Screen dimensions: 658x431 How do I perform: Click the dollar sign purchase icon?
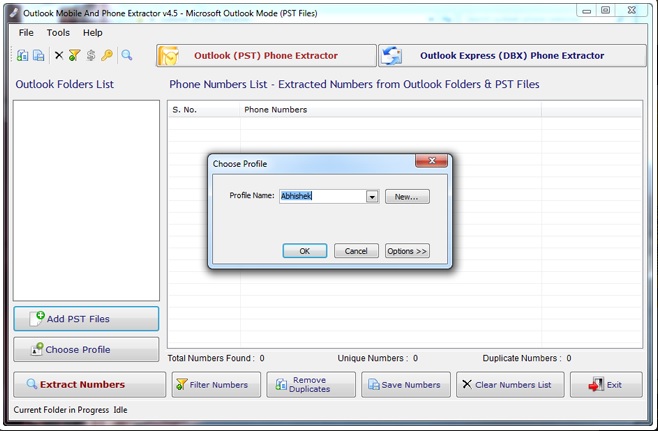click(x=91, y=55)
